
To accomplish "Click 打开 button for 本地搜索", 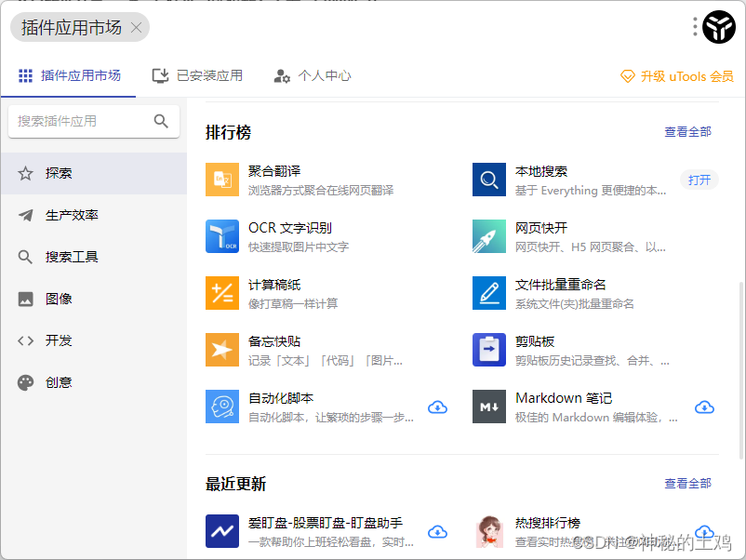I will 699,180.
